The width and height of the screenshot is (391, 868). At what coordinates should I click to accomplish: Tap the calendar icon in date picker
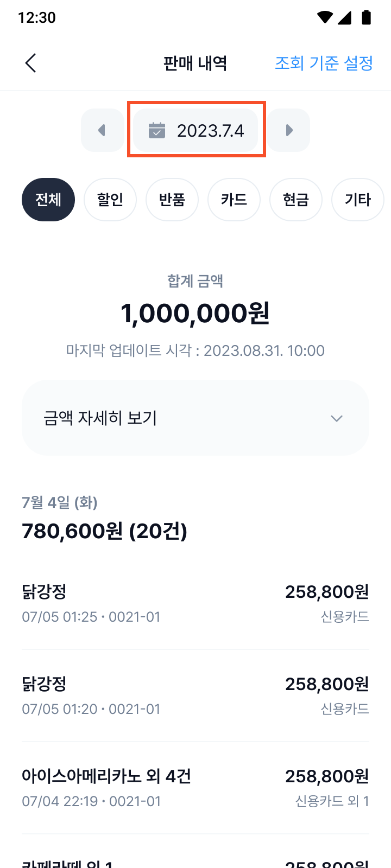click(x=157, y=131)
